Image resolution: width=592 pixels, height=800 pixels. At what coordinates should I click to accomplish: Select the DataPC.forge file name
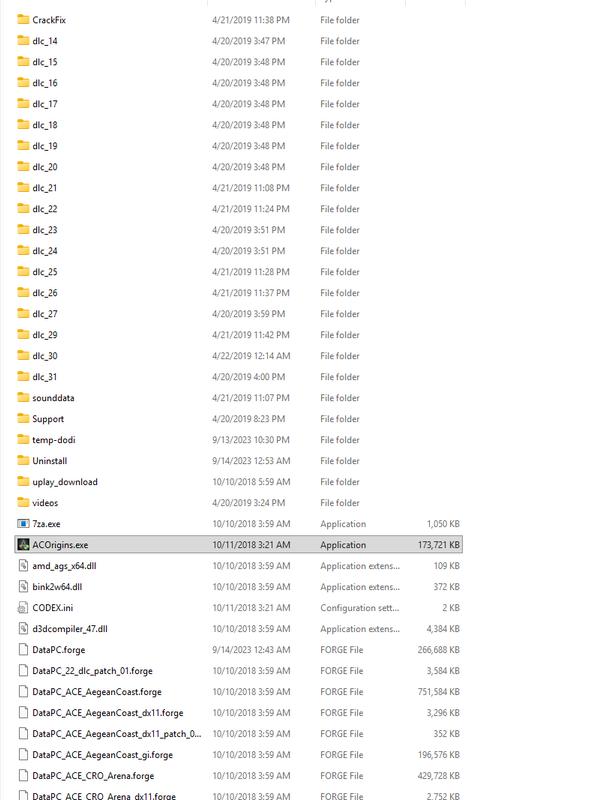(59, 650)
